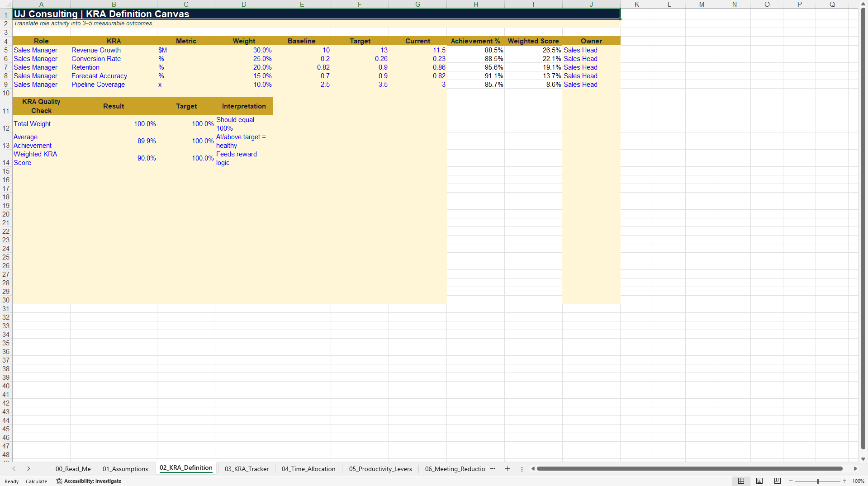The width and height of the screenshot is (868, 486).
Task: Click the Ready status indicator
Action: pos(12,481)
